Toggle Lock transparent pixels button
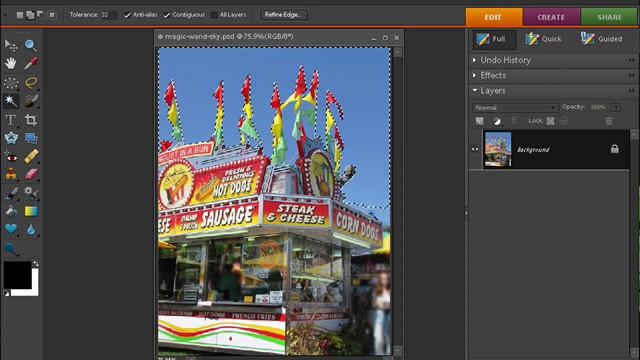The image size is (640, 360). pyautogui.click(x=551, y=121)
